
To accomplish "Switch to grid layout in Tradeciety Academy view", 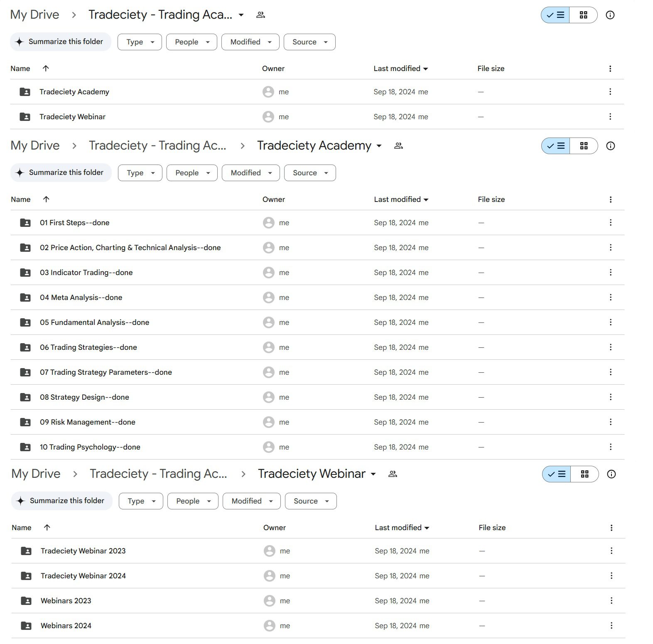I will (x=584, y=146).
